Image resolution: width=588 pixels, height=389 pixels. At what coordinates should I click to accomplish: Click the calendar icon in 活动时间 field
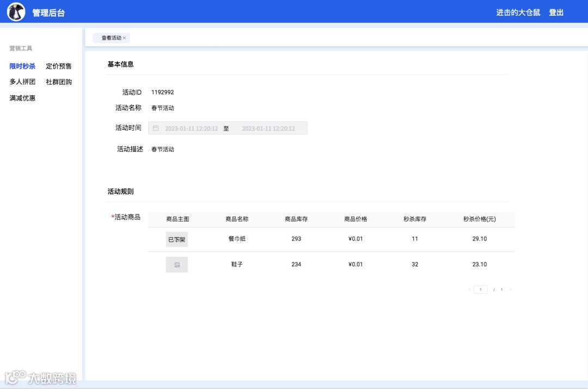pos(156,128)
